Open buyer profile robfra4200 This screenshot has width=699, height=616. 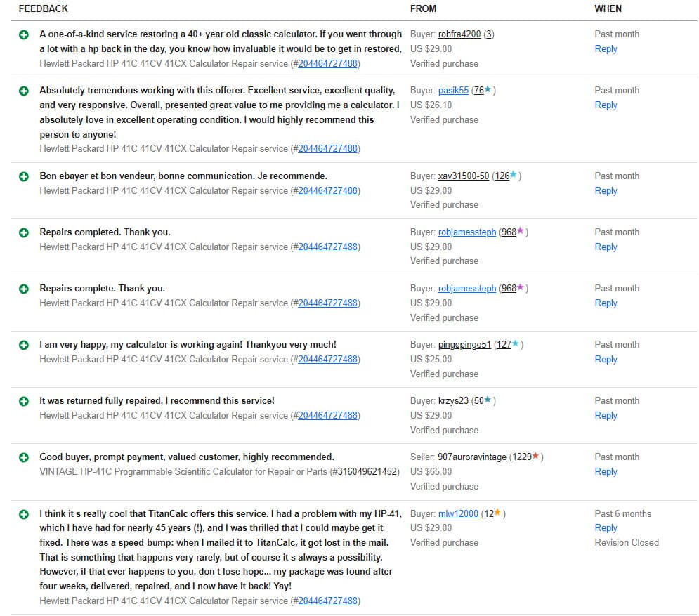459,34
